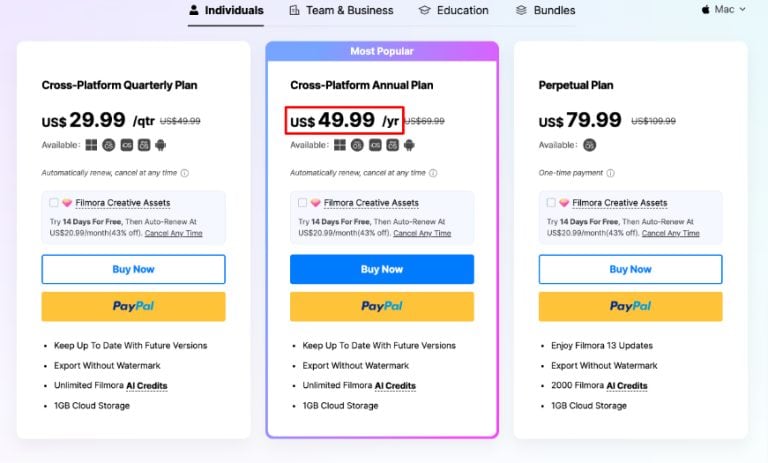This screenshot has height=463, width=768.
Task: Buy the Cross-Platform Annual Plan now
Action: (382, 269)
